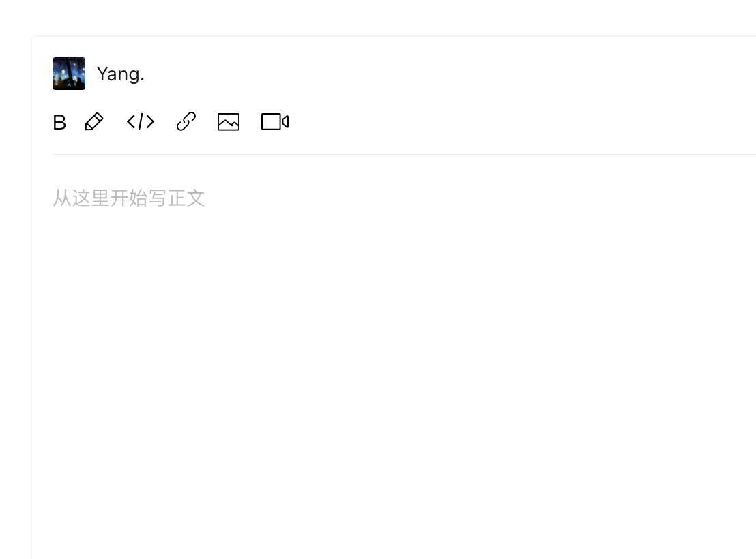The height and width of the screenshot is (559, 756).
Task: Open the code snippet inserter in the toolbar
Action: coord(141,121)
